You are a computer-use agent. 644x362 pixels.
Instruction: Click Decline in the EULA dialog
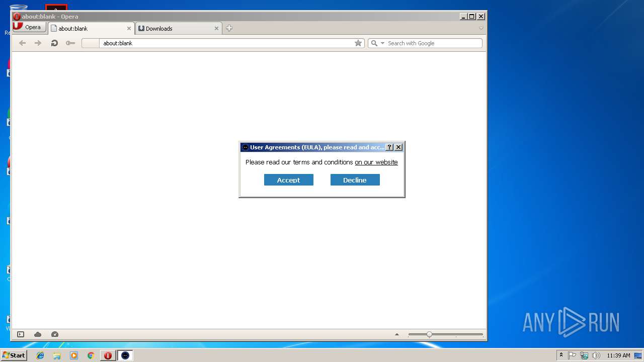pos(355,180)
